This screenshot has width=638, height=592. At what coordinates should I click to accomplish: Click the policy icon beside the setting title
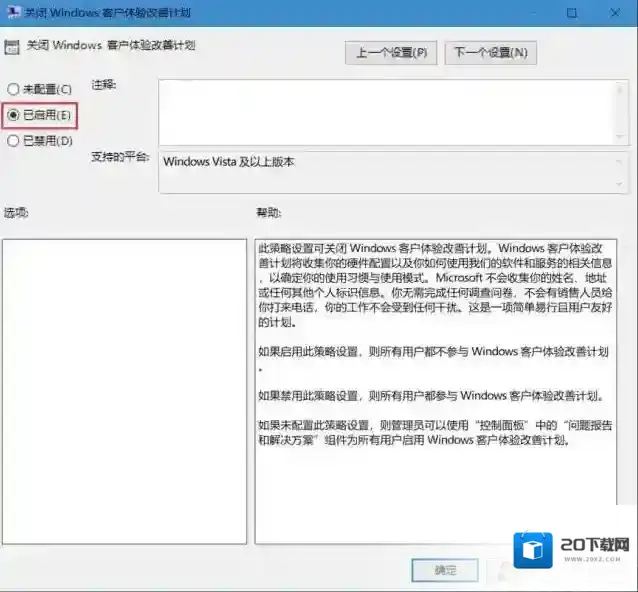pyautogui.click(x=12, y=47)
